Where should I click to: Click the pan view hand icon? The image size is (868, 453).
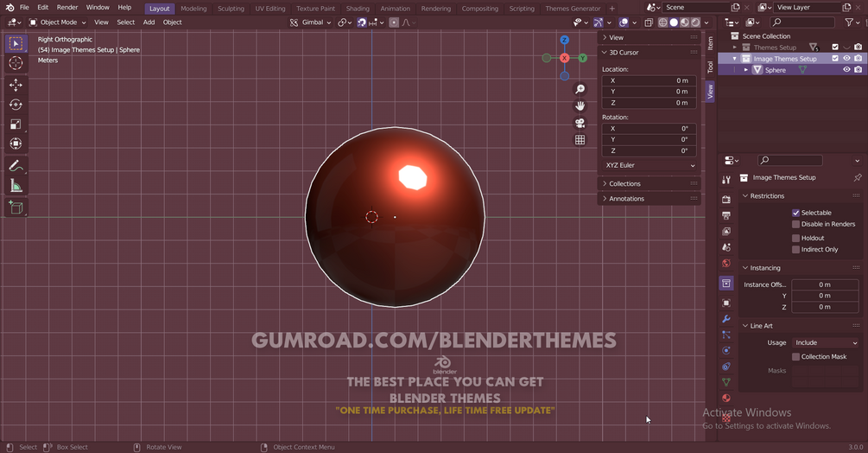pos(580,105)
